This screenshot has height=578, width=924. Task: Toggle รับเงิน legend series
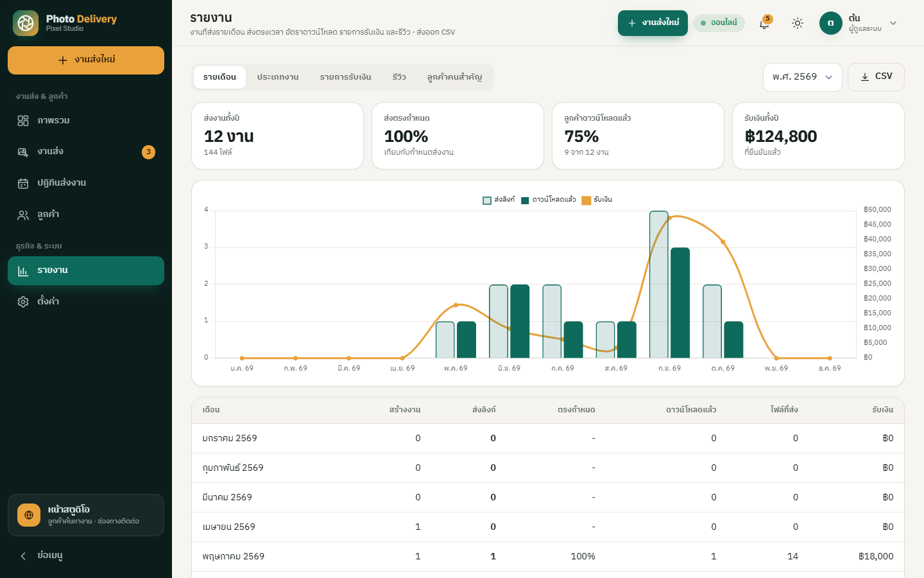pyautogui.click(x=597, y=200)
